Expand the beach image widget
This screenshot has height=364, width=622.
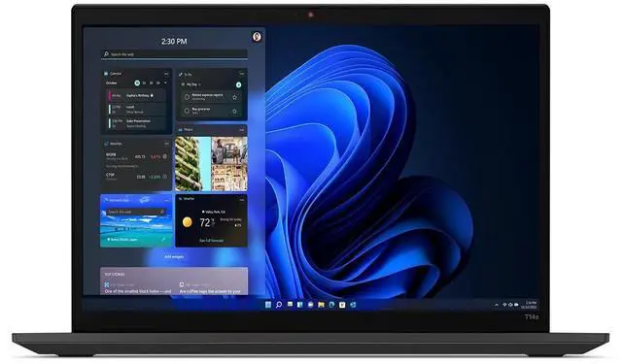tap(164, 239)
